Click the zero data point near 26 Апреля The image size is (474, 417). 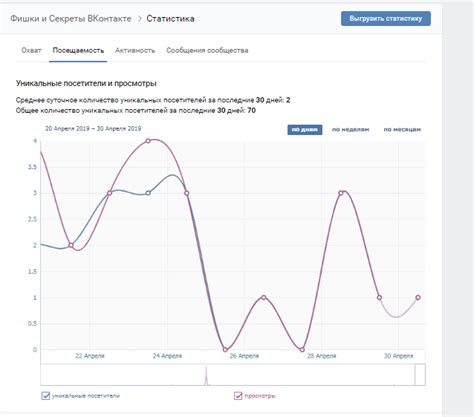(x=225, y=350)
